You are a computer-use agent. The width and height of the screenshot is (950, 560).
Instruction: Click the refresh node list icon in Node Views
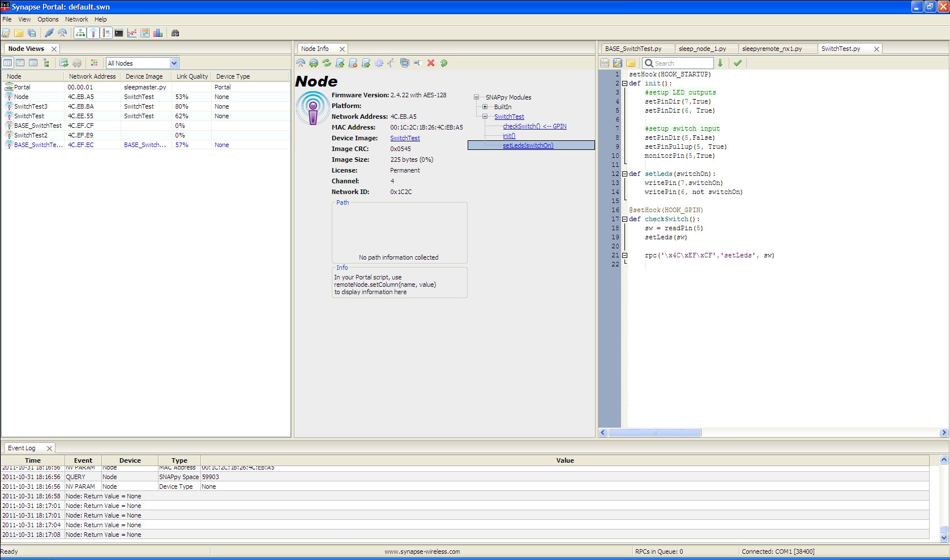click(x=64, y=63)
